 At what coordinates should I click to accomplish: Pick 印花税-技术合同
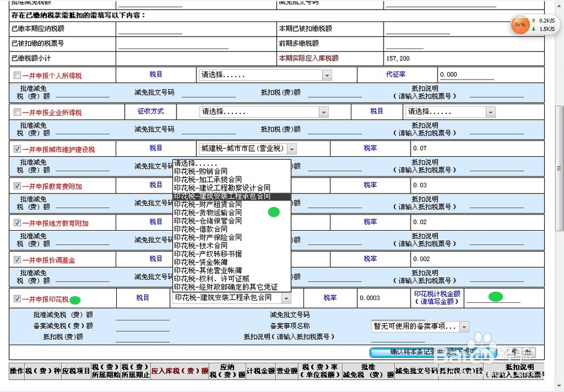232,245
